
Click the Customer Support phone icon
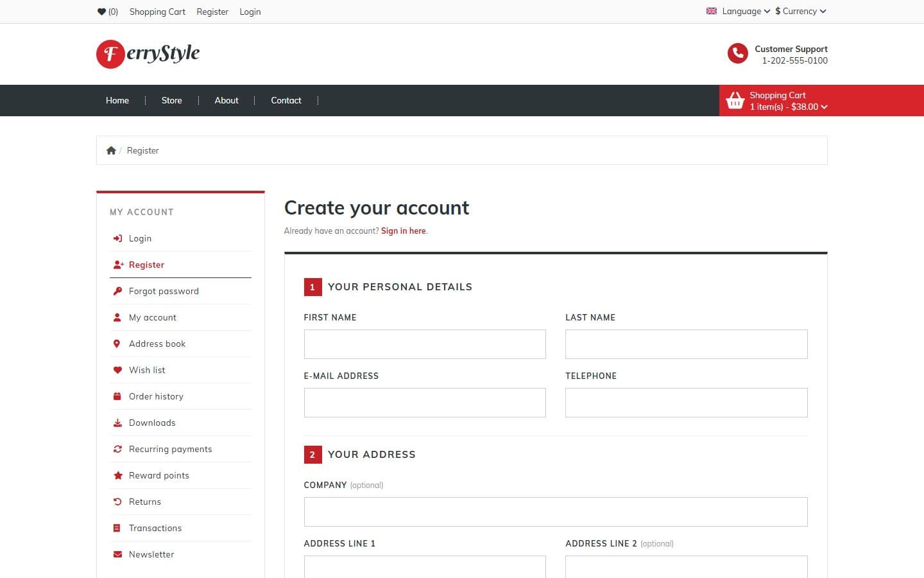(738, 54)
